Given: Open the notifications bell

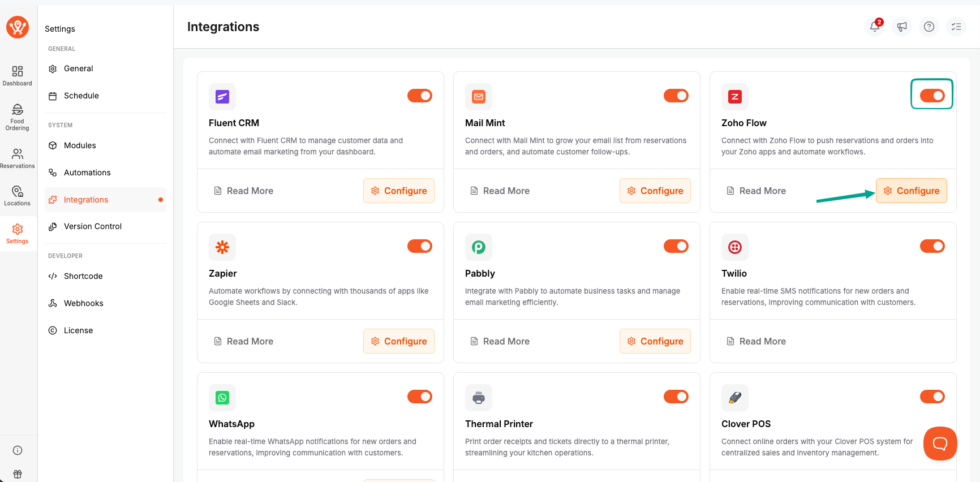Looking at the screenshot, I should click(875, 27).
